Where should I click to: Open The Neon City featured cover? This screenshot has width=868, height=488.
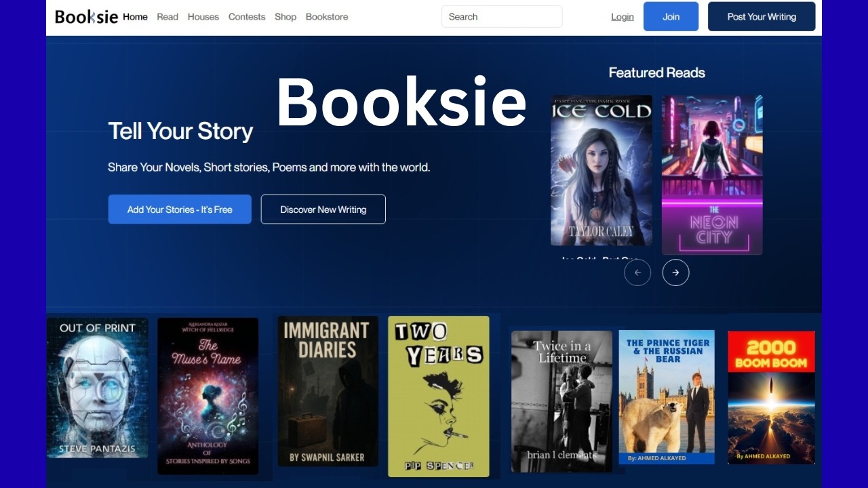pos(712,175)
